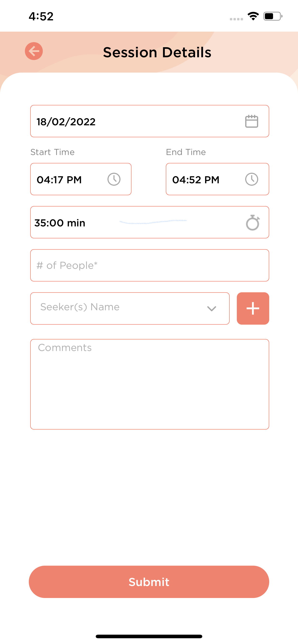298x644 pixels.
Task: Tap the 4:52 status bar clock
Action: (41, 17)
